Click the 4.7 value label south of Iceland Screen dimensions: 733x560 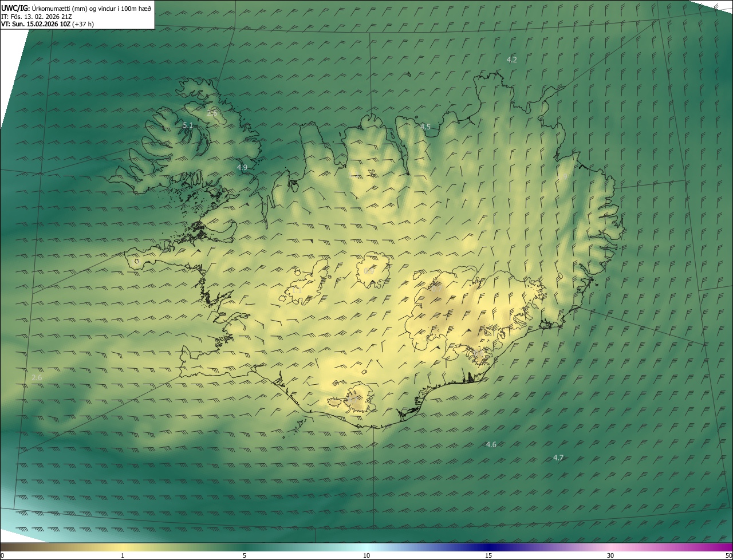[558, 458]
